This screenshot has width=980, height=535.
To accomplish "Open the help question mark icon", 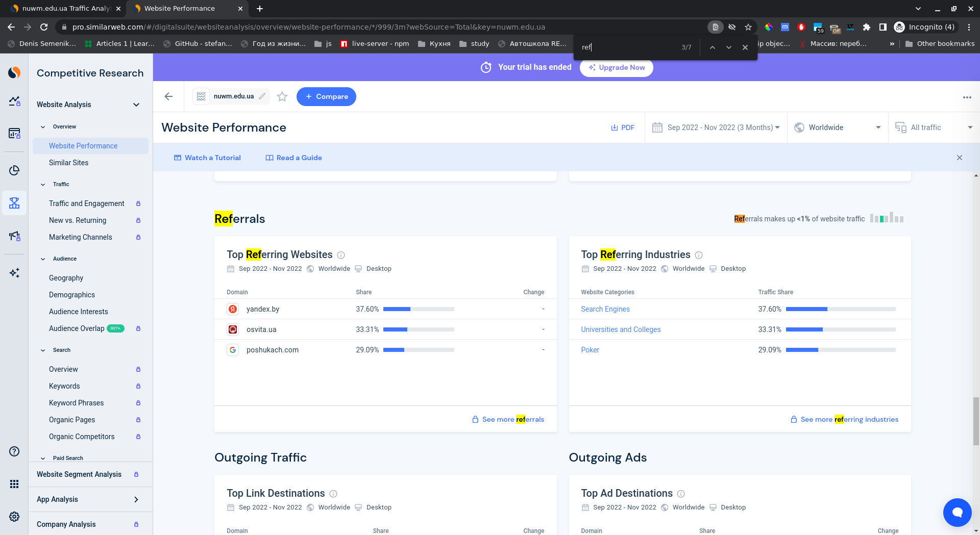I will click(x=14, y=451).
